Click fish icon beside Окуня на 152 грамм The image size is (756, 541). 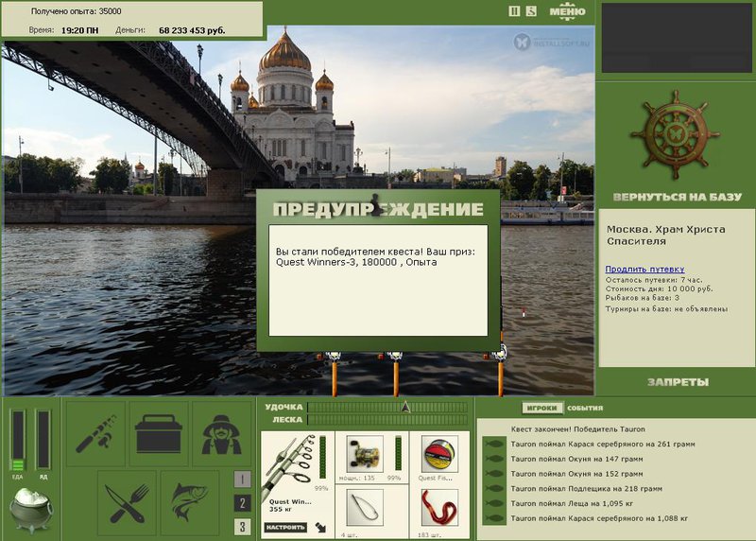pyautogui.click(x=494, y=474)
